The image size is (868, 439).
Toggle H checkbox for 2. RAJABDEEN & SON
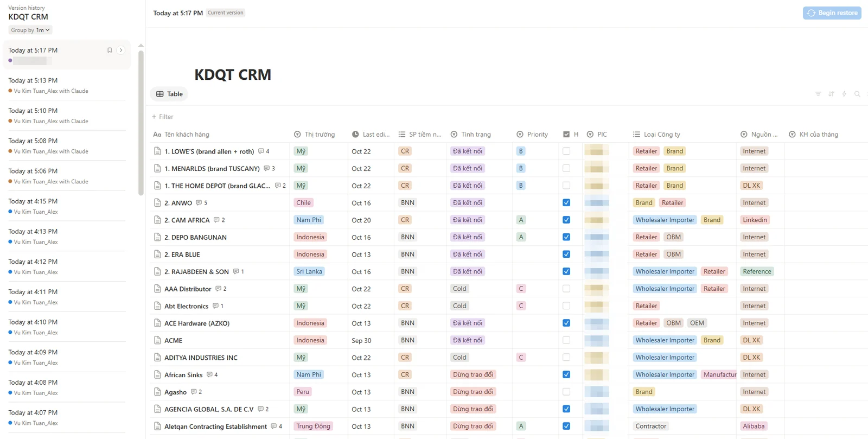(566, 272)
